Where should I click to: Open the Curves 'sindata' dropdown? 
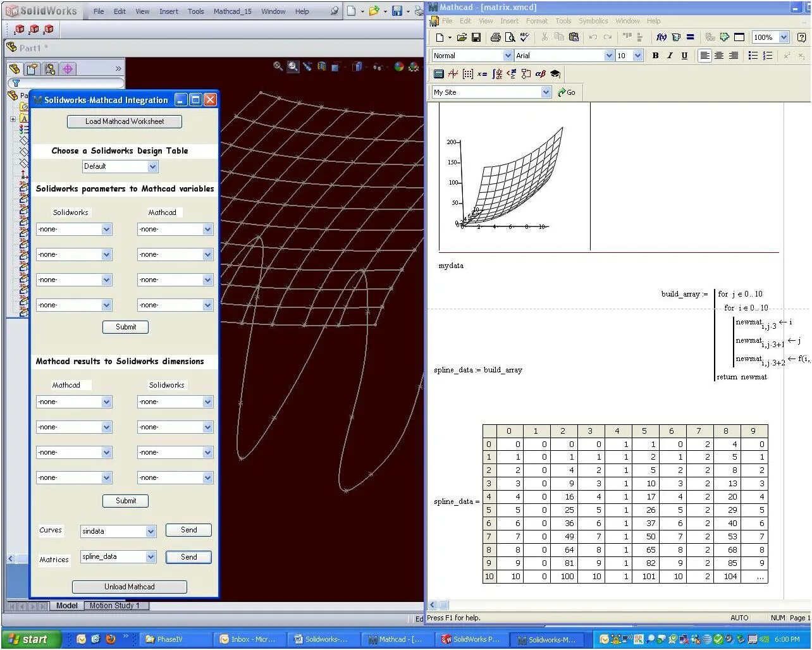151,532
